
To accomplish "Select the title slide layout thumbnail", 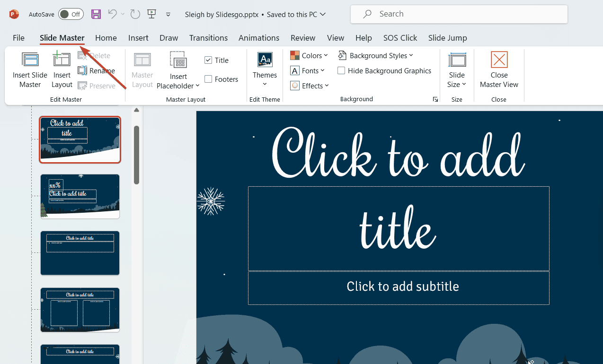I will 80,139.
